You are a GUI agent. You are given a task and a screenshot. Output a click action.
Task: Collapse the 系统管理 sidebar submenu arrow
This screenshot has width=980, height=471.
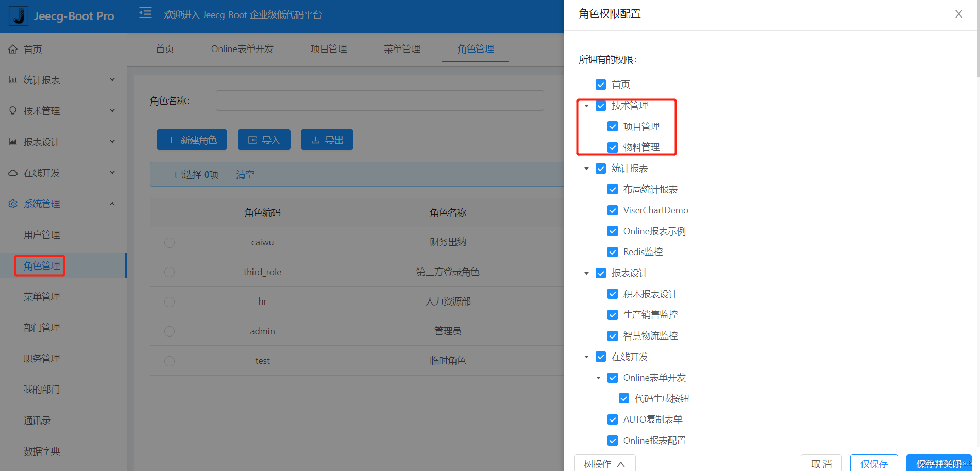(x=112, y=204)
